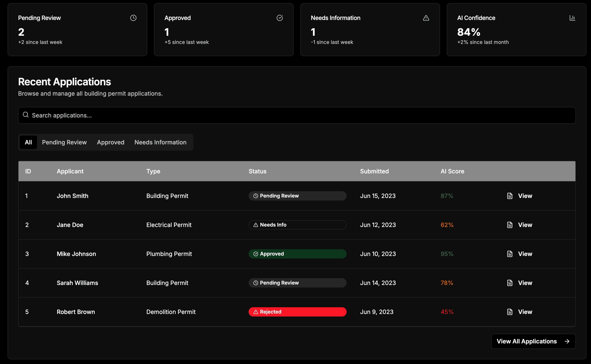Image resolution: width=591 pixels, height=364 pixels.
Task: Click the bar chart icon on AI Confidence card
Action: [572, 18]
